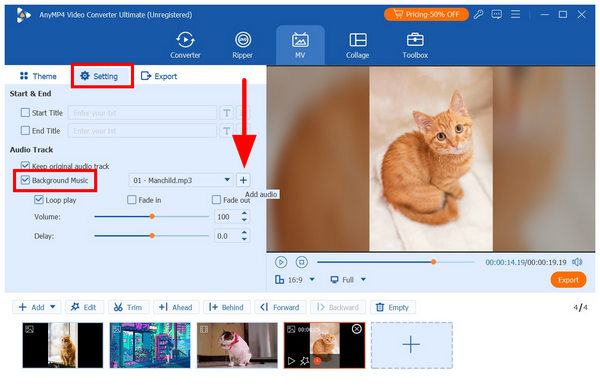Toggle the Background Music checkbox
The height and width of the screenshot is (391, 600).
coord(25,180)
